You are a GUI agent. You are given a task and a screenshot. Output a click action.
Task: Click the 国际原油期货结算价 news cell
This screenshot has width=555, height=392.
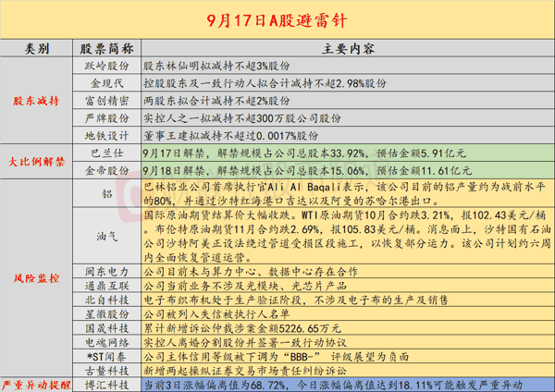348,236
